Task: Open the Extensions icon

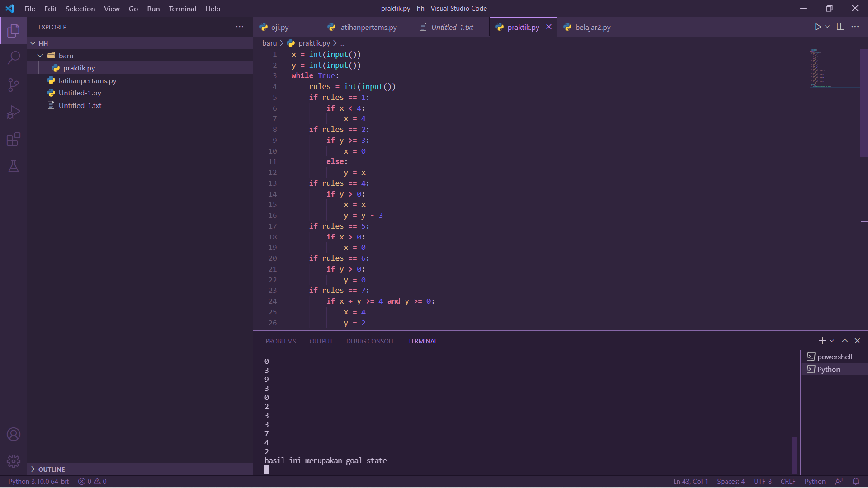Action: pos(14,139)
